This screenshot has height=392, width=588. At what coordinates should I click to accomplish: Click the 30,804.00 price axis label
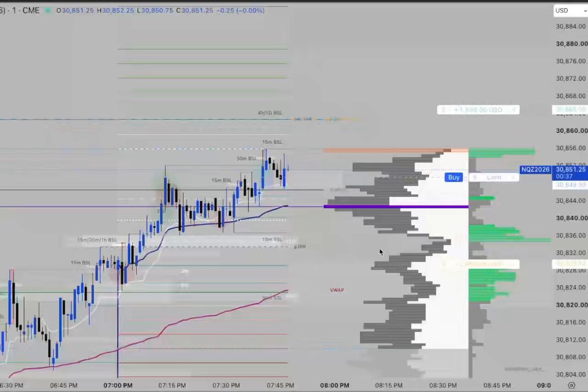(x=571, y=375)
